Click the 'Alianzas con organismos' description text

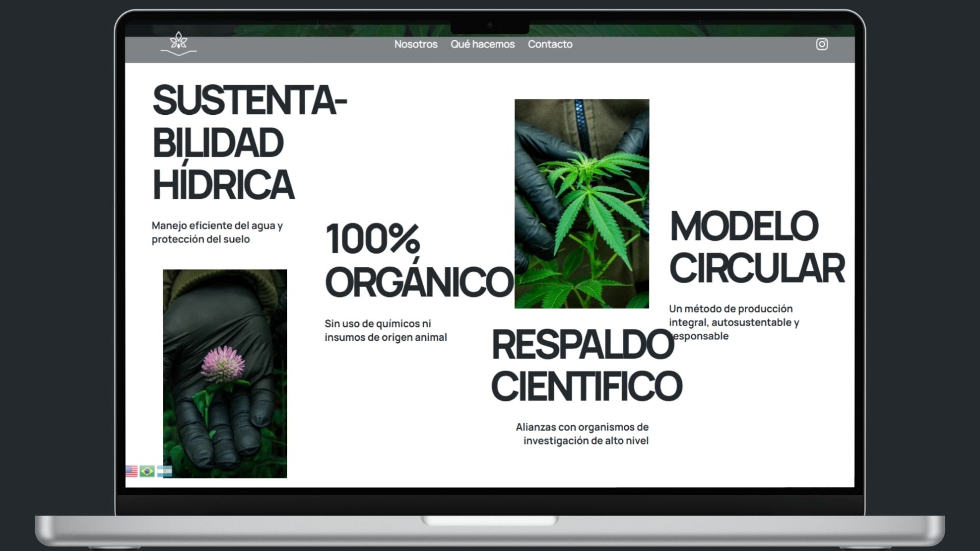[x=582, y=434]
